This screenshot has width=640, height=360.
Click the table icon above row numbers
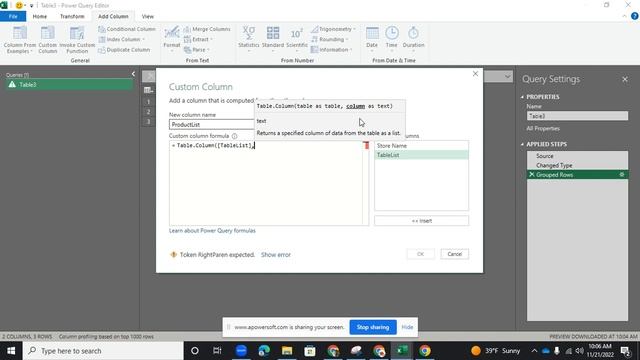(149, 90)
